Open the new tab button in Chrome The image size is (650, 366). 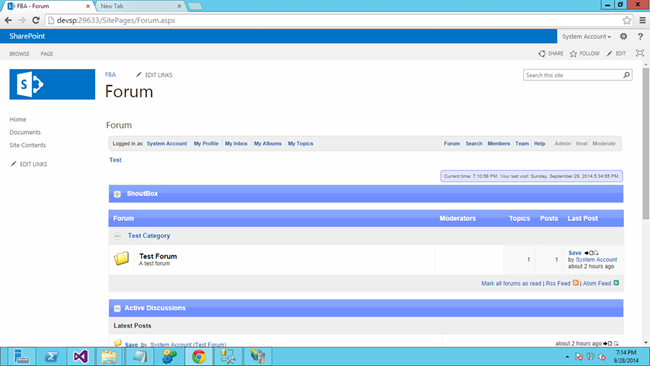point(195,6)
